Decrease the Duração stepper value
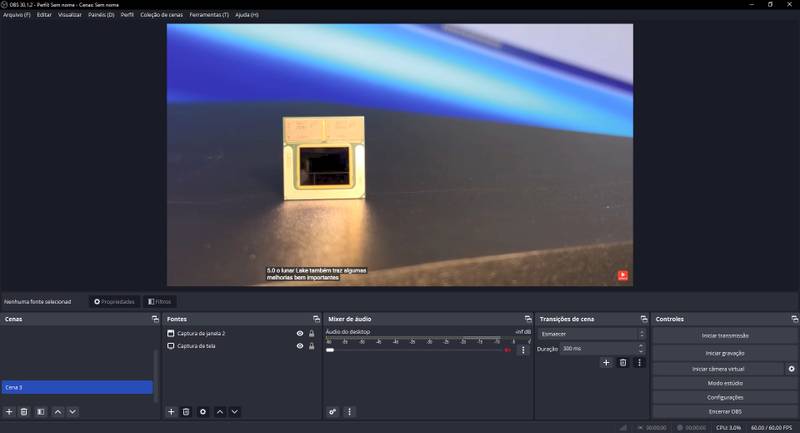Viewport: 800px width, 433px height. pyautogui.click(x=641, y=351)
